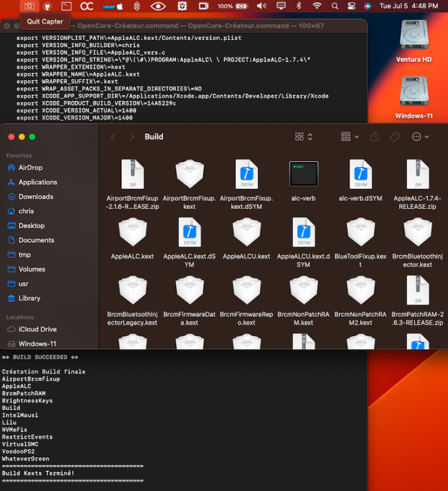Launch Siri from menu bar
Viewport: 448px width, 491px height.
coord(367,6)
